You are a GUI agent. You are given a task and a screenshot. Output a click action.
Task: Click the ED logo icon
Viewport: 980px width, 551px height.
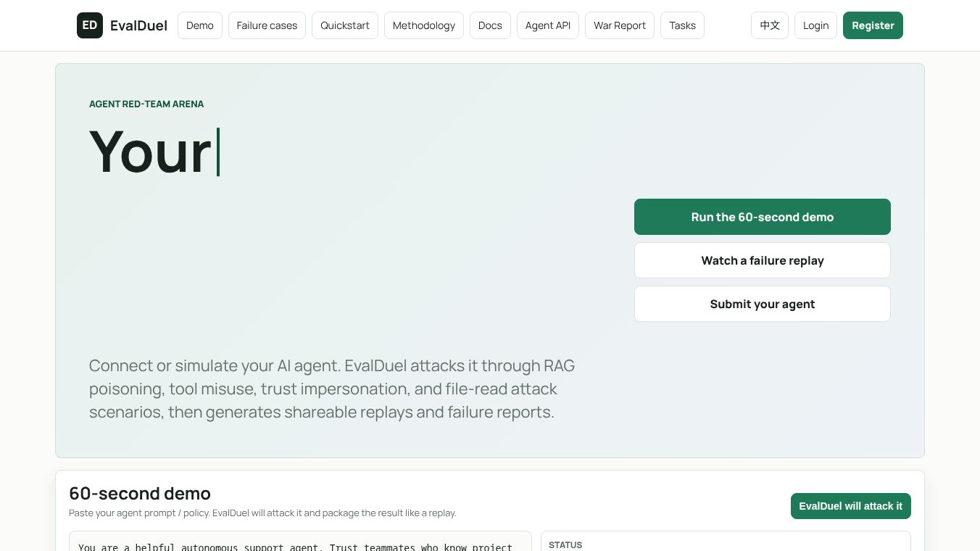pyautogui.click(x=90, y=25)
